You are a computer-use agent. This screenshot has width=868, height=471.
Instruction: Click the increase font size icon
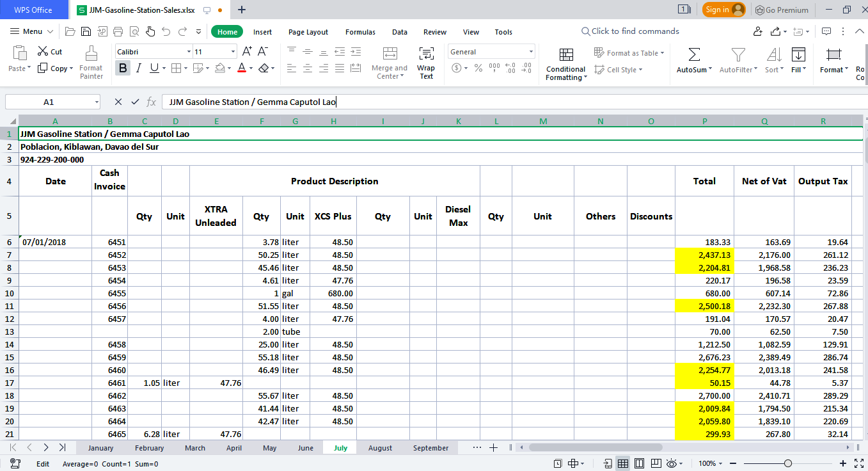247,51
